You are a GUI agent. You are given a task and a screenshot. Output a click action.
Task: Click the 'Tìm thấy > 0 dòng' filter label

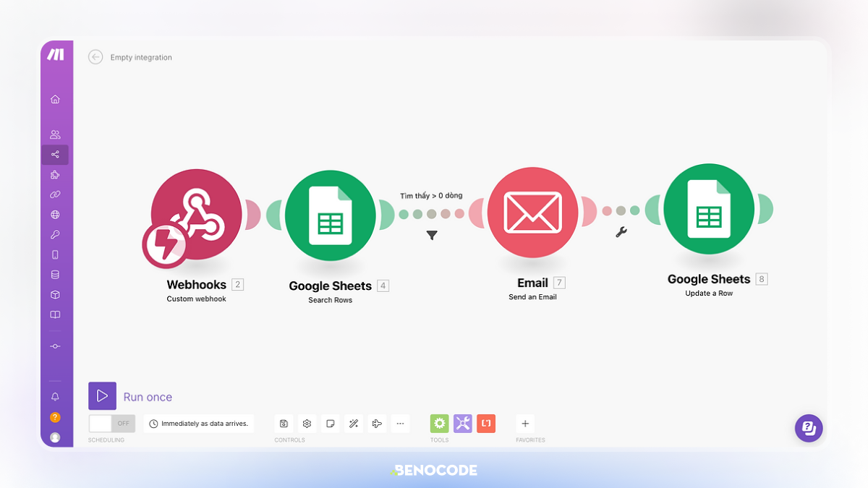click(x=431, y=196)
